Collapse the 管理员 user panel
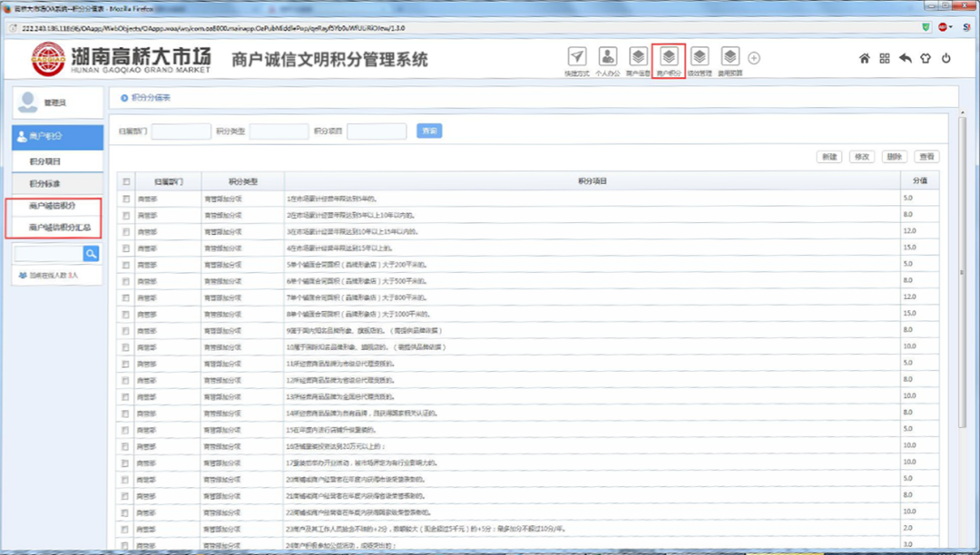This screenshot has width=980, height=555. click(56, 102)
